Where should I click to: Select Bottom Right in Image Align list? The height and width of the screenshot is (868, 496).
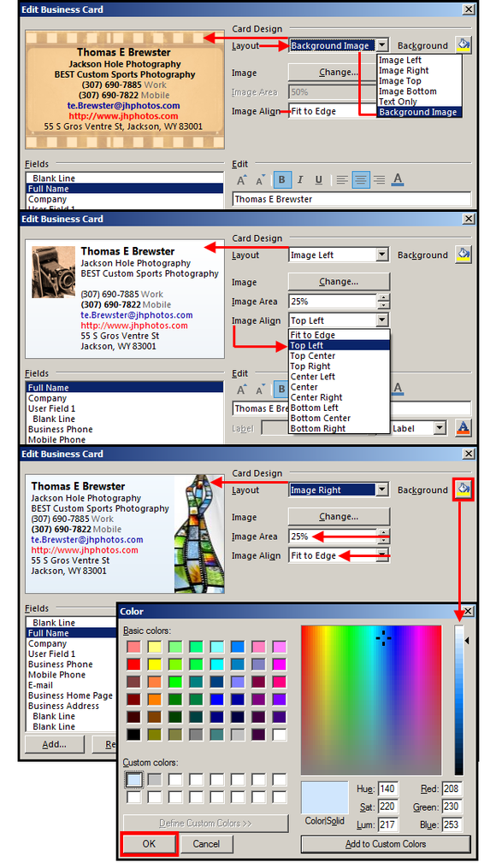tap(340, 429)
